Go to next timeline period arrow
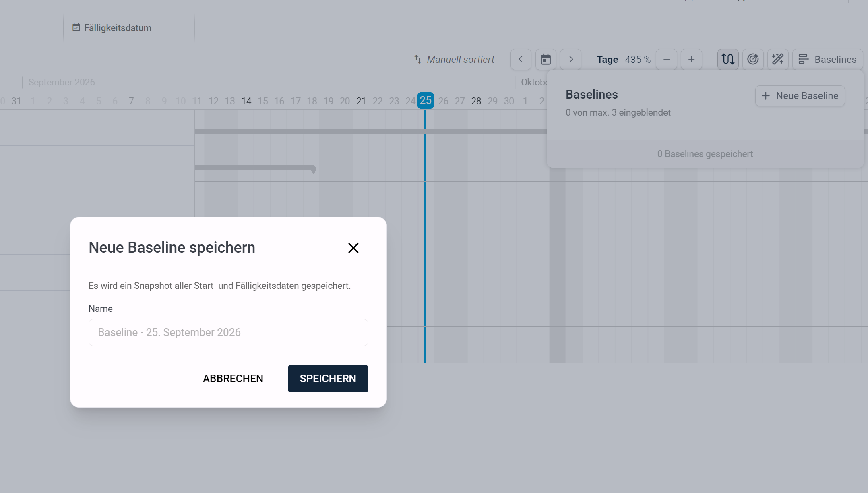This screenshot has height=493, width=868. (570, 60)
